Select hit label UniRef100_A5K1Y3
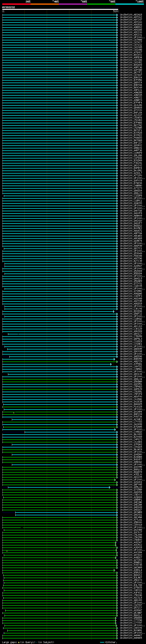The height and width of the screenshot is (644, 146). pos(131,580)
